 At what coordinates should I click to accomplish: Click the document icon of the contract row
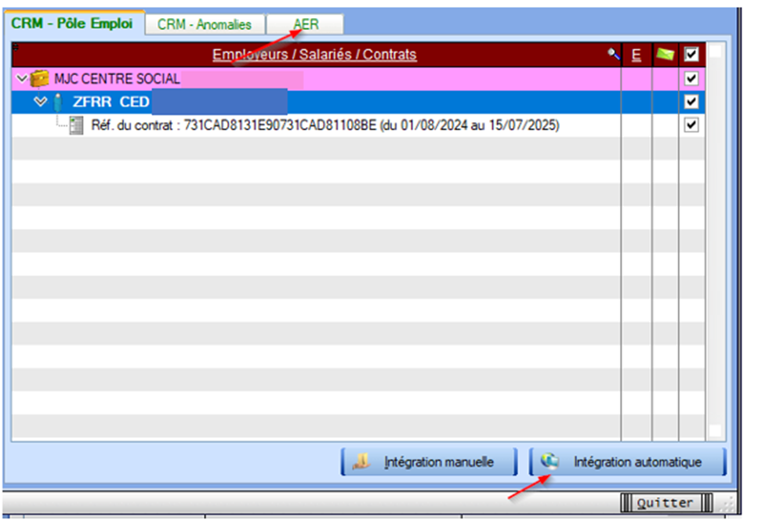76,125
